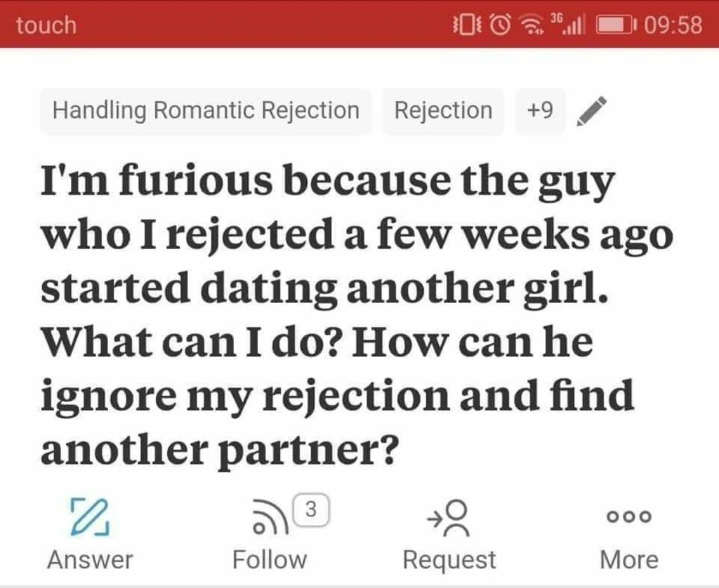Click the Answer label

point(90,560)
